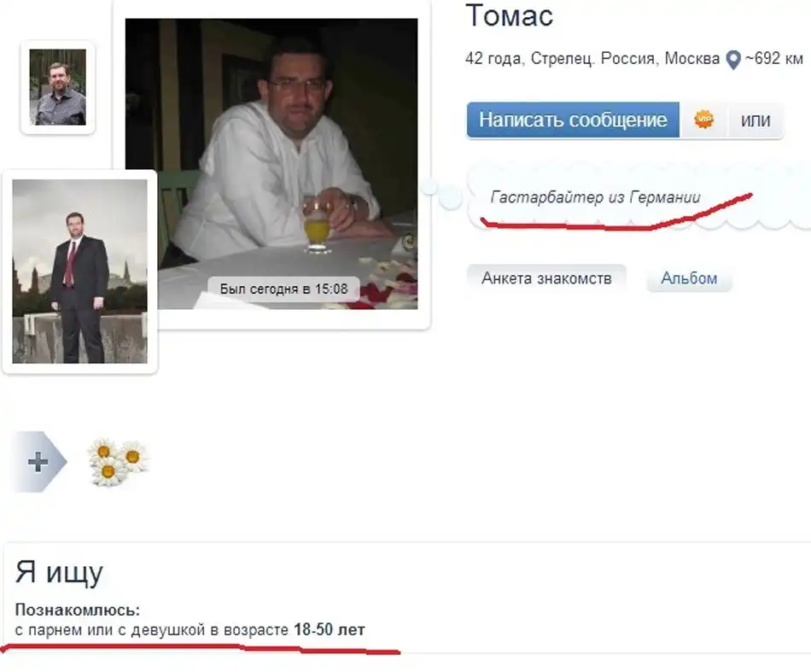Open the daisies gift icon
The image size is (811, 672).
point(118,462)
